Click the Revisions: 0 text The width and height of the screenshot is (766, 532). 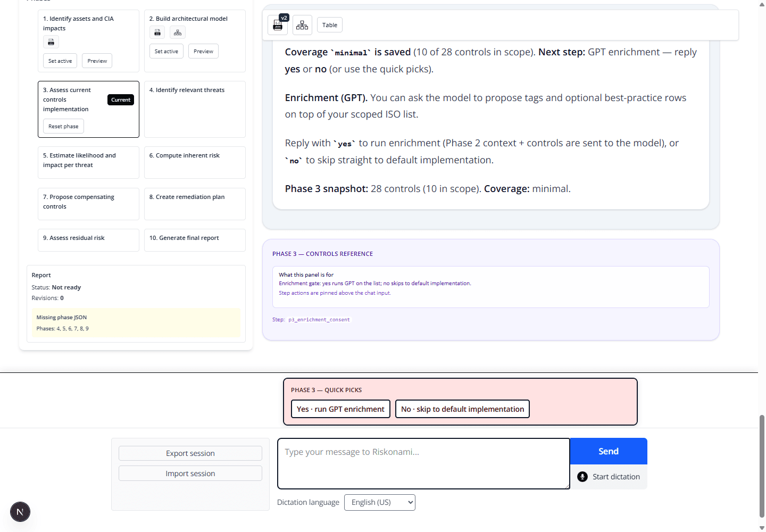point(48,298)
